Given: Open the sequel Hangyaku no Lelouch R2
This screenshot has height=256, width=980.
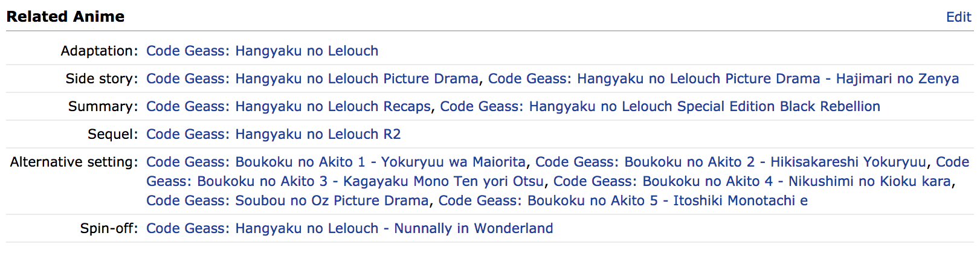Looking at the screenshot, I should [x=274, y=134].
